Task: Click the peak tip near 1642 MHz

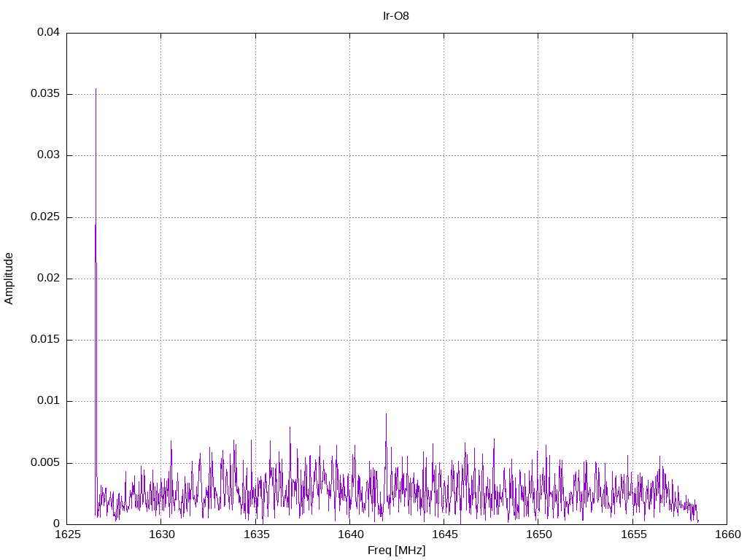Action: click(386, 414)
